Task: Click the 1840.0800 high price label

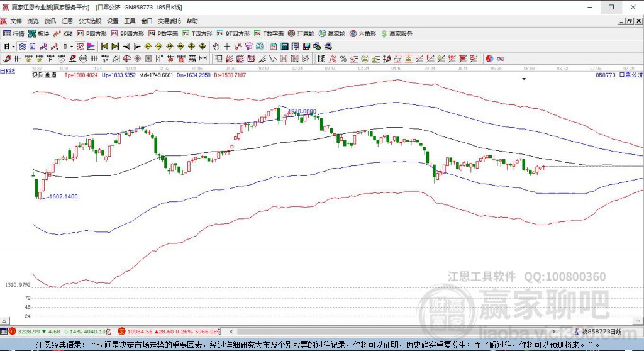Action: [x=303, y=111]
